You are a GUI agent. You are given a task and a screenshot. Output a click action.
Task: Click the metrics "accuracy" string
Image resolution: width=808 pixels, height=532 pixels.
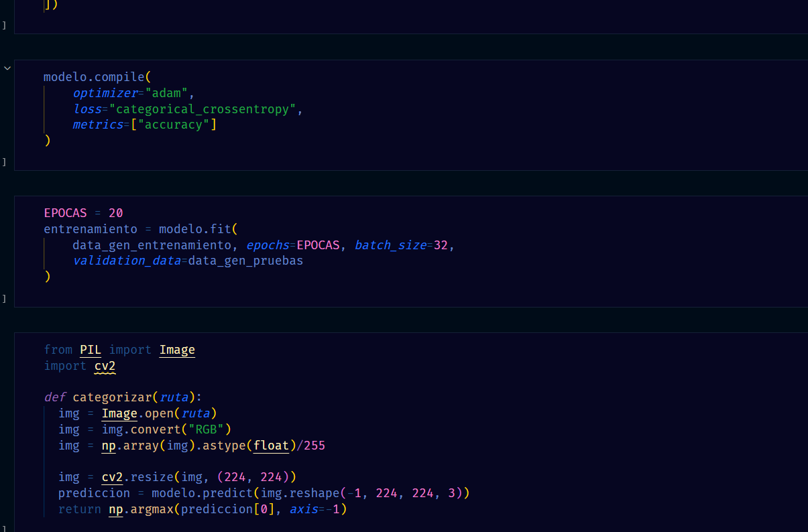[x=174, y=125]
